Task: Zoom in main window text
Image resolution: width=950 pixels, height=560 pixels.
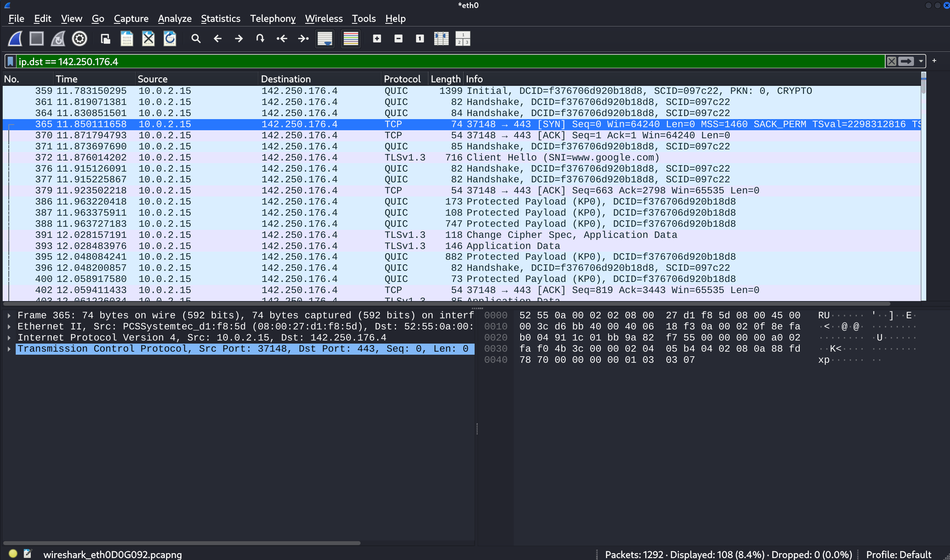Action: (377, 39)
